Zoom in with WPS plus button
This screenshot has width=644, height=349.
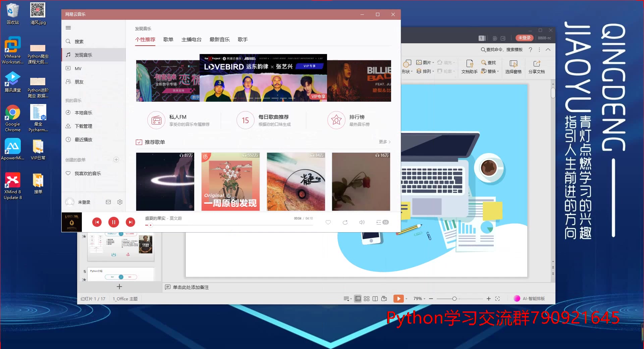pyautogui.click(x=489, y=299)
